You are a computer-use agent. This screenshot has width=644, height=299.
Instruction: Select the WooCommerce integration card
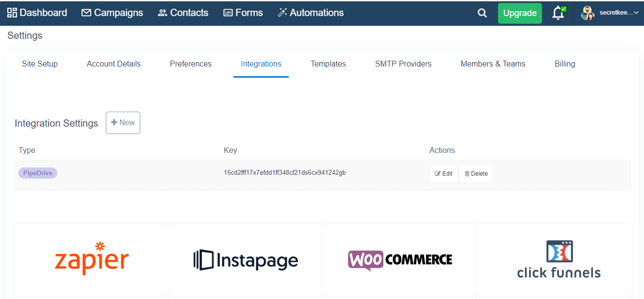[400, 261]
